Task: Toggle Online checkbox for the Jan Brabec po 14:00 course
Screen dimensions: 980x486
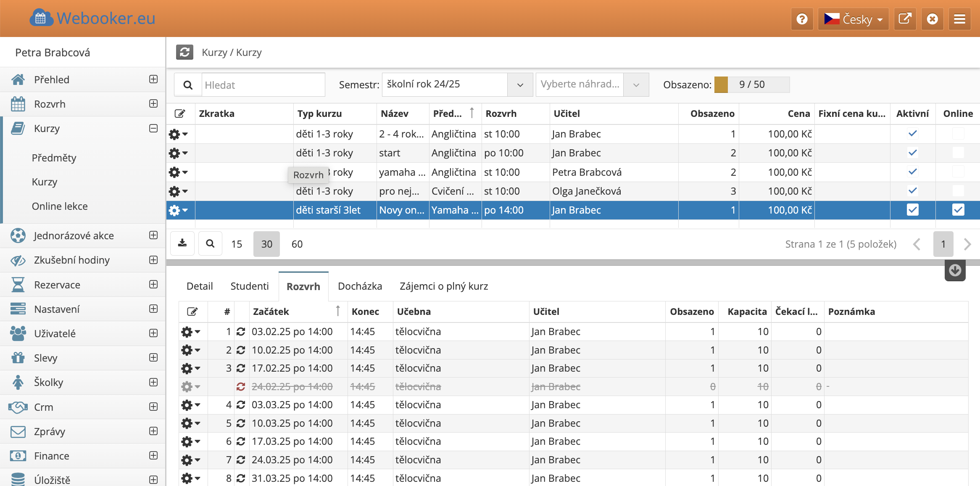Action: pyautogui.click(x=958, y=210)
